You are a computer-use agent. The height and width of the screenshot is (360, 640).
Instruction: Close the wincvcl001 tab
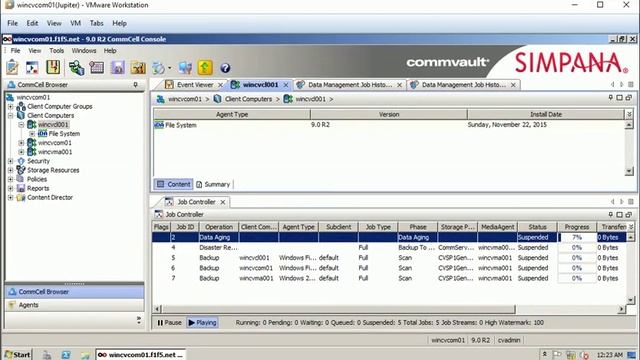pyautogui.click(x=286, y=85)
